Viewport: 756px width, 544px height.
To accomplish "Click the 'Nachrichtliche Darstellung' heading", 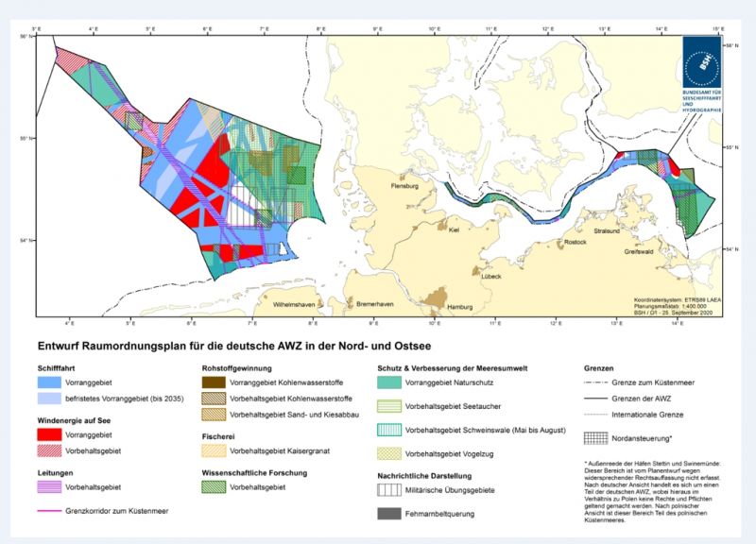I will coord(424,476).
